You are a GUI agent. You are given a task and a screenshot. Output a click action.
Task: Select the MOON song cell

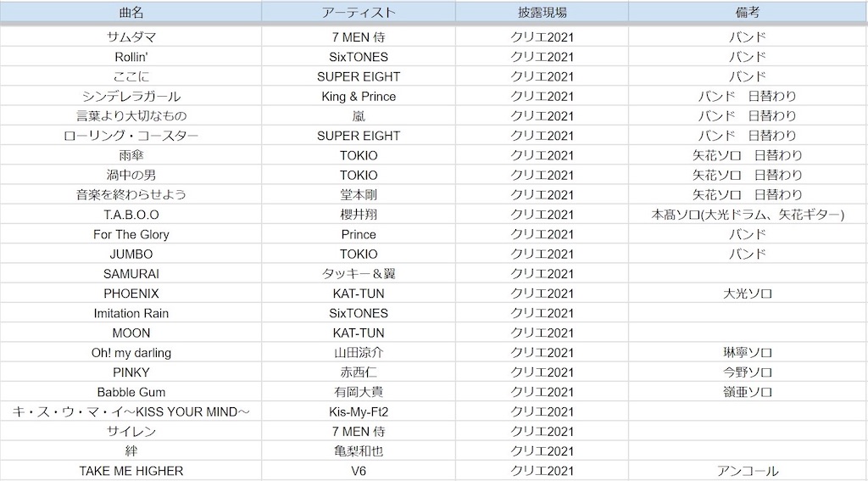(x=131, y=333)
